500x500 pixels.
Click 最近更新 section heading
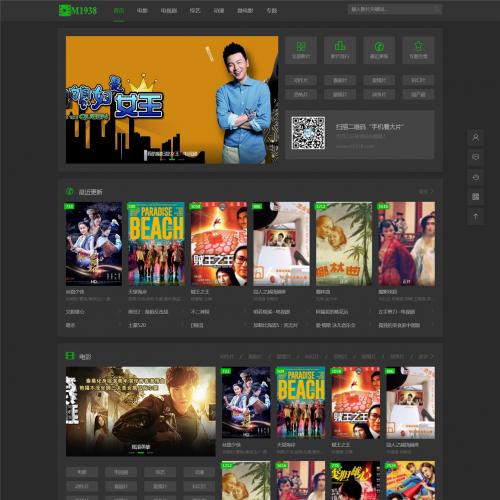90,192
